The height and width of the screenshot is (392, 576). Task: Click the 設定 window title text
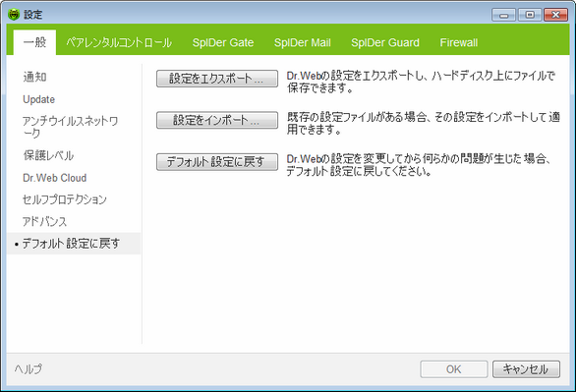pyautogui.click(x=33, y=15)
